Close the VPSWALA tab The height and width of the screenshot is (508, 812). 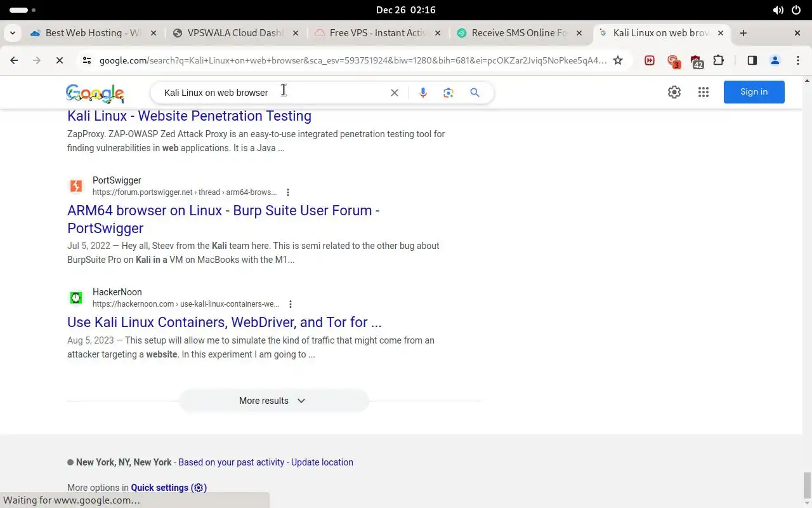tap(296, 33)
